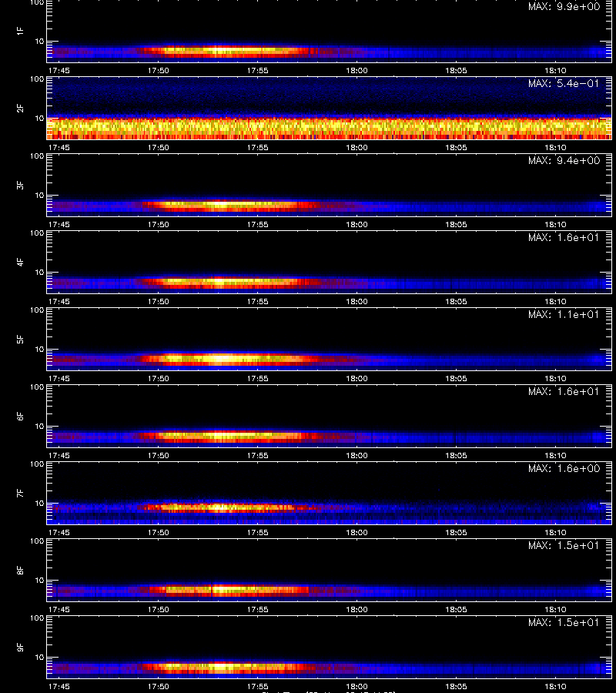This screenshot has width=616, height=693.
Task: Click the MAX: 1.5e+01 readout in panel 9F
Action: (x=564, y=622)
